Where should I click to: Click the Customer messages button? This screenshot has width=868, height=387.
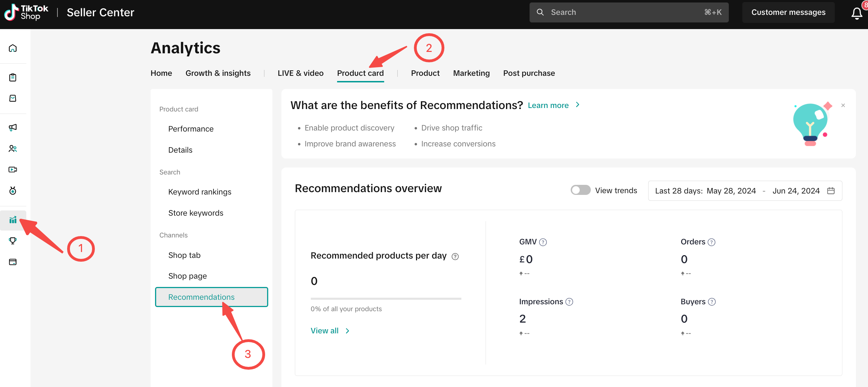click(x=788, y=12)
